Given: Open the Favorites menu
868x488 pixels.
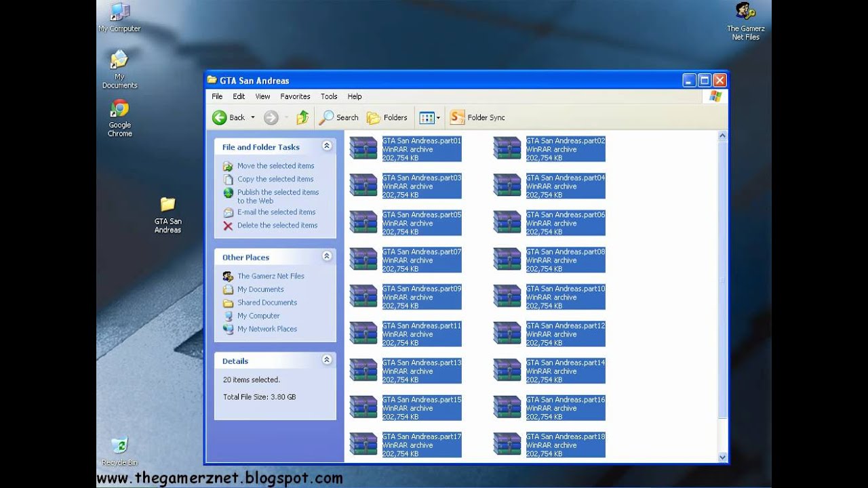Looking at the screenshot, I should click(295, 96).
